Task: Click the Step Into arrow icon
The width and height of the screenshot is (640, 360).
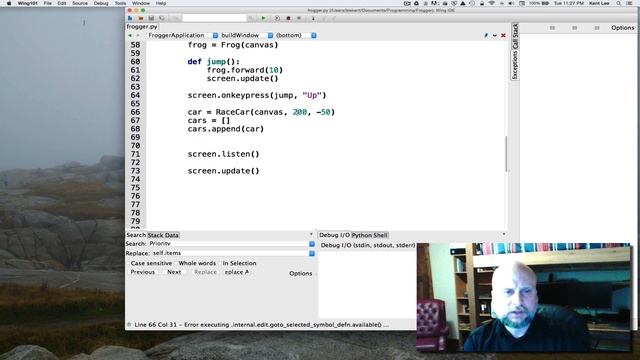Action: 313,18
